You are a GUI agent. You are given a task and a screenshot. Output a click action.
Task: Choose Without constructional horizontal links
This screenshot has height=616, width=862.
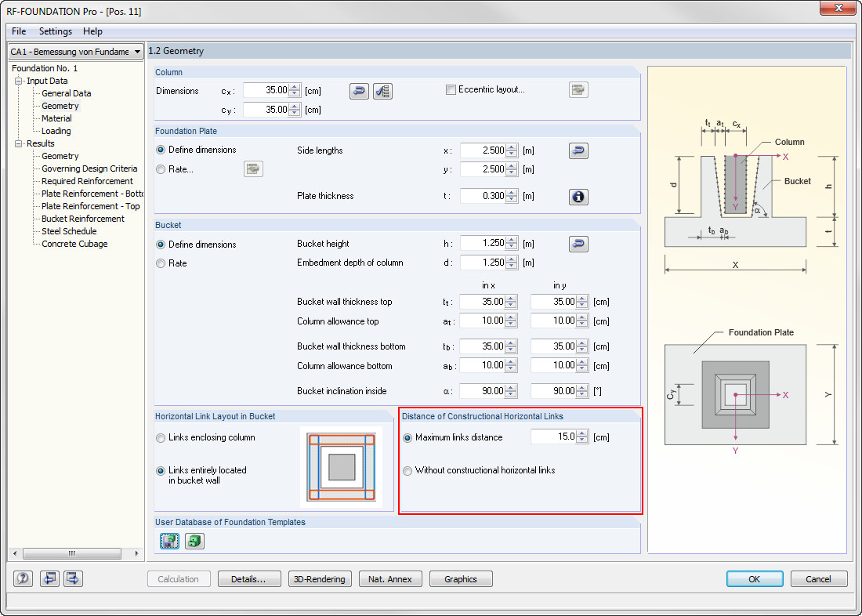point(407,470)
